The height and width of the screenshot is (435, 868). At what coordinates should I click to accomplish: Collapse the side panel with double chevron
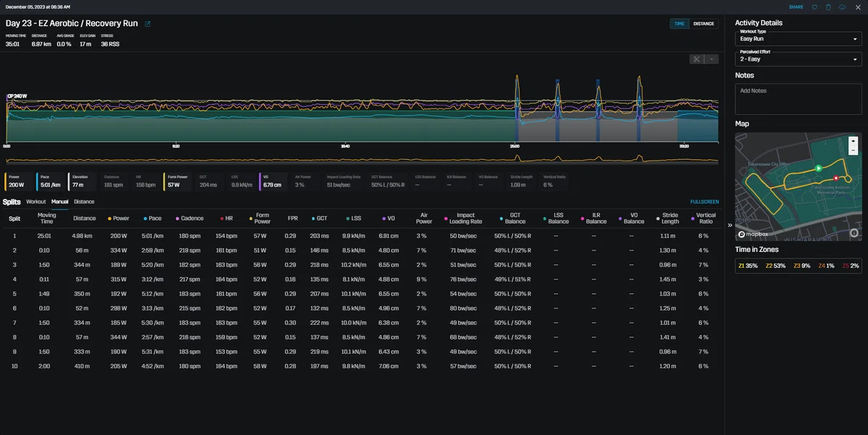coord(730,225)
